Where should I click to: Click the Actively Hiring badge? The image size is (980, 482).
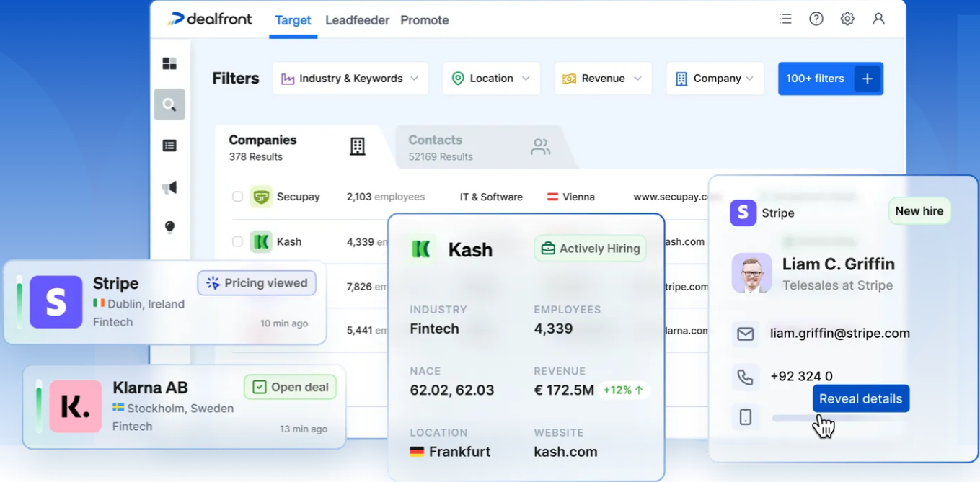tap(591, 249)
